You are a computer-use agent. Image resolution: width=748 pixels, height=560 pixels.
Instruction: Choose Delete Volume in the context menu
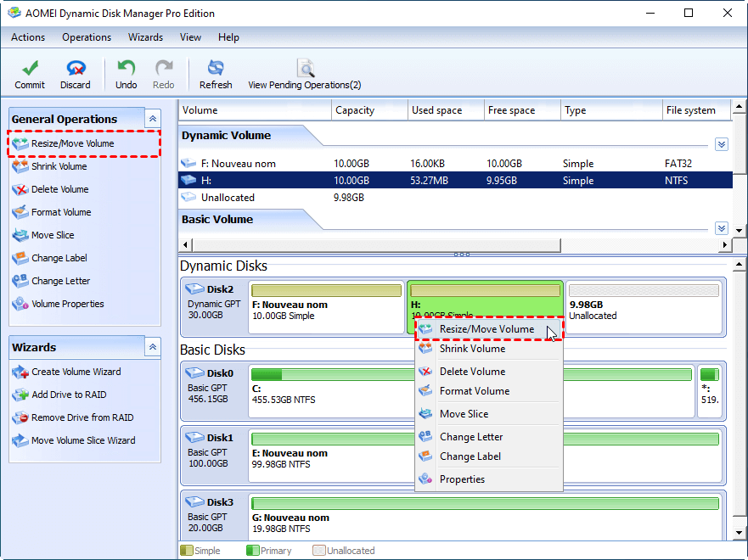click(x=489, y=372)
